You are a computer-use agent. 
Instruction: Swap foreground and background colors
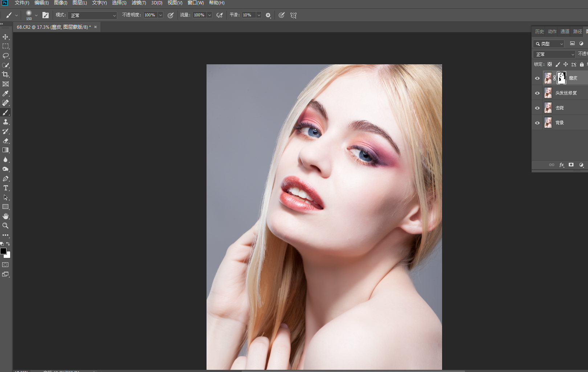[8, 244]
